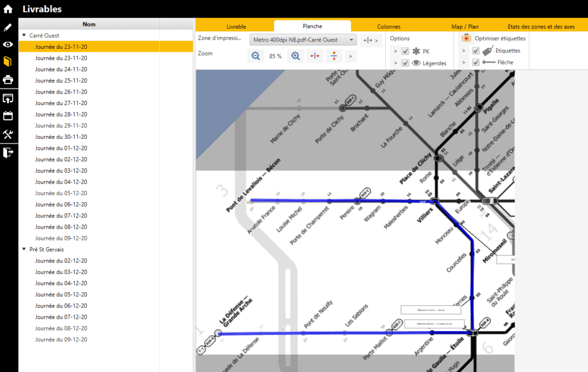588x372 pixels.
Task: Select Journée du 04-12-20 under Carré Ouest
Action: click(x=61, y=182)
